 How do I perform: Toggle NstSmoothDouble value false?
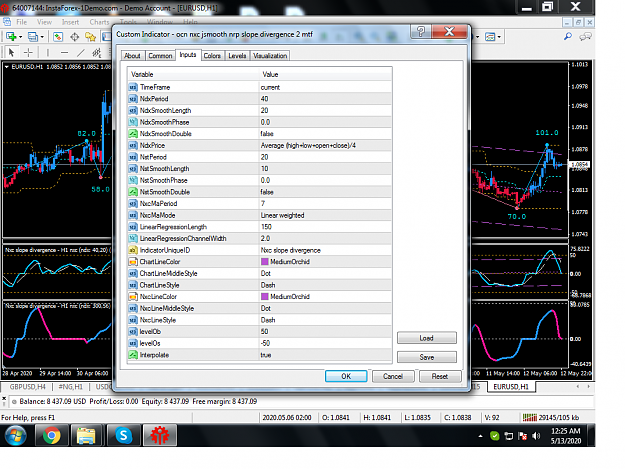[x=325, y=192]
